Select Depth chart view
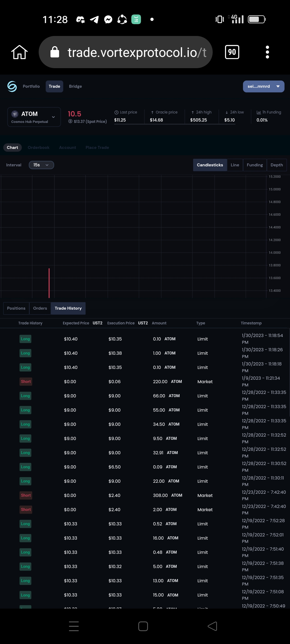 [277, 165]
